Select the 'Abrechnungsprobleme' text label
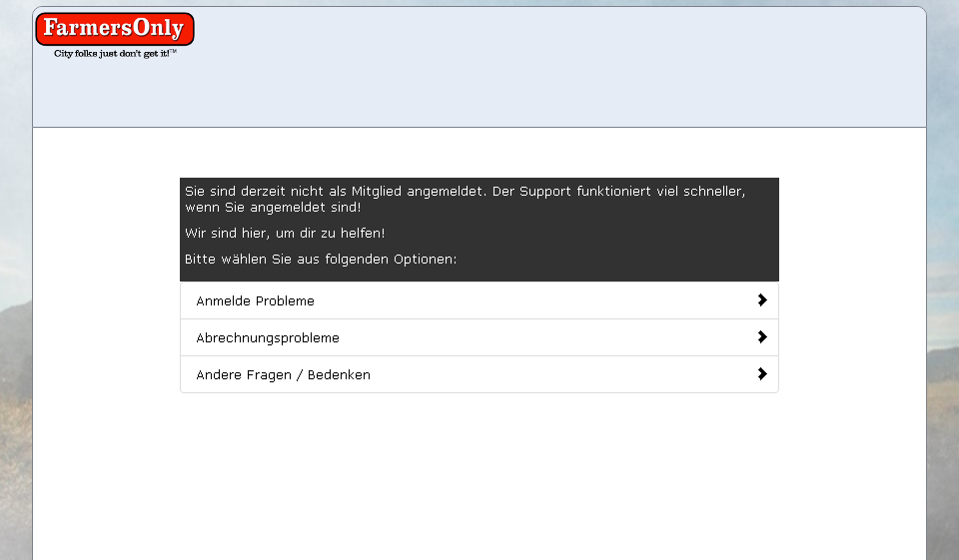Screen dimensions: 959x560 click(x=268, y=338)
